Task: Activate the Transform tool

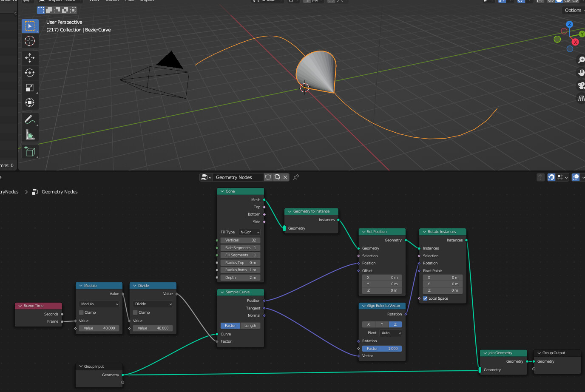Action: point(30,102)
